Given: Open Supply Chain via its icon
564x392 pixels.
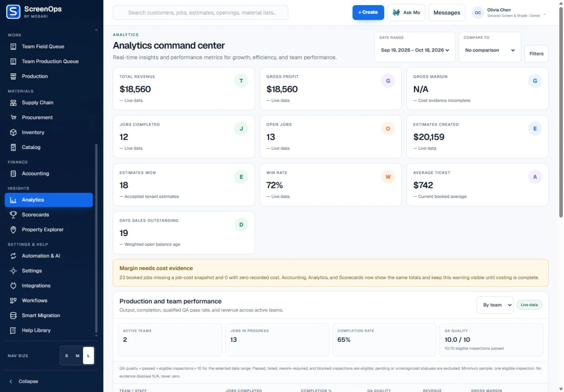Looking at the screenshot, I should [x=13, y=103].
